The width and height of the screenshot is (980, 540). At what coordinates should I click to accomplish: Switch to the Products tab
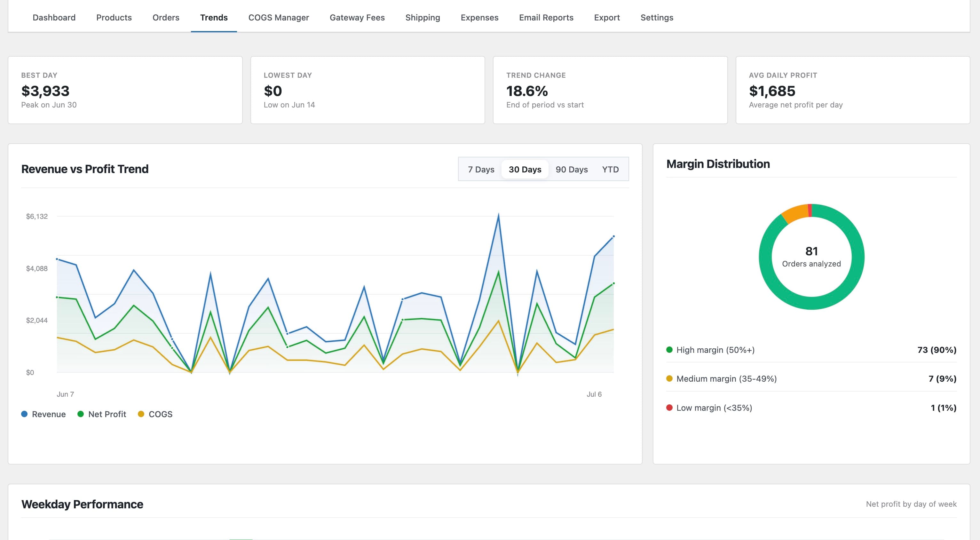[114, 18]
